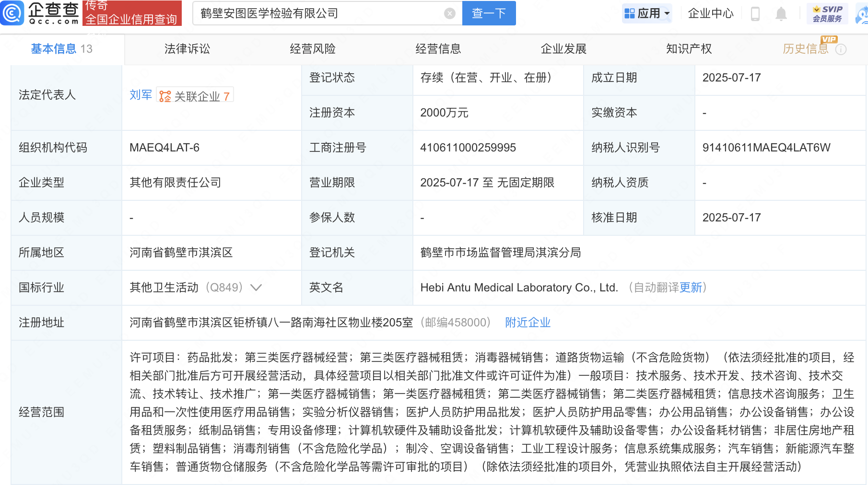The height and width of the screenshot is (485, 868).
Task: Open 企业中心 link
Action: 711,13
